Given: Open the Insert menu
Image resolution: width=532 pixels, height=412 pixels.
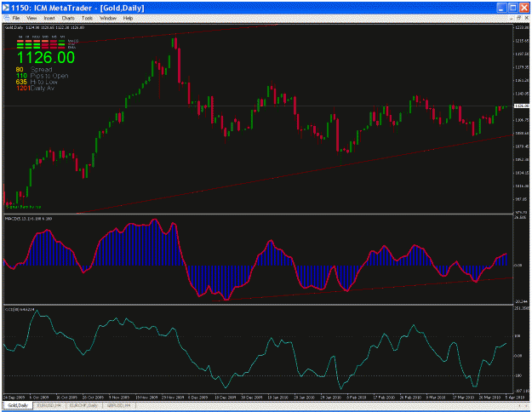Looking at the screenshot, I should (49, 18).
